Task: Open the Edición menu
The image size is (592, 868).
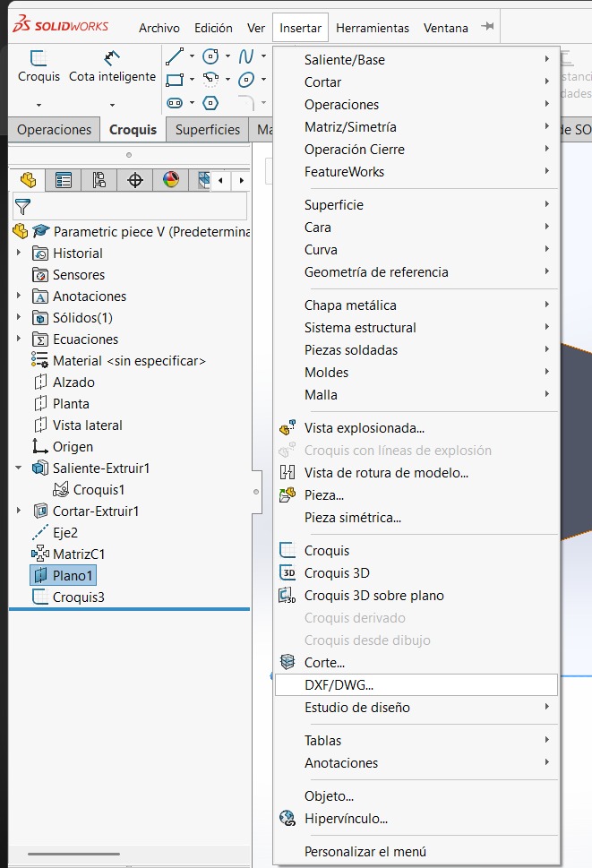Action: point(213,28)
